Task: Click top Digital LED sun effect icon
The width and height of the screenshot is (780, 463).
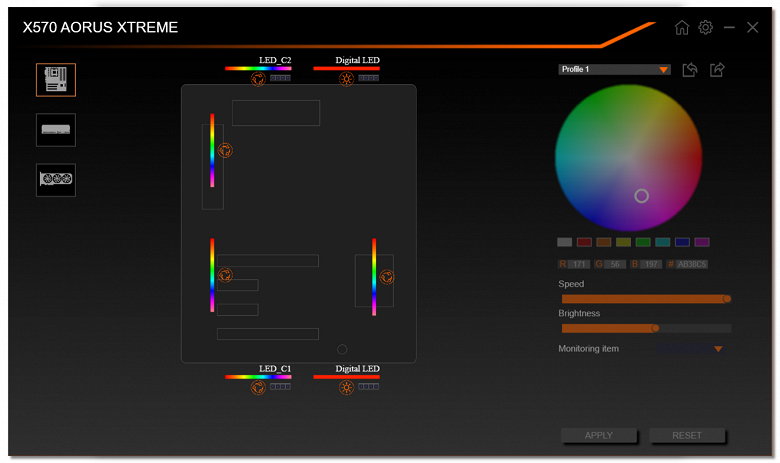Action: click(x=346, y=79)
